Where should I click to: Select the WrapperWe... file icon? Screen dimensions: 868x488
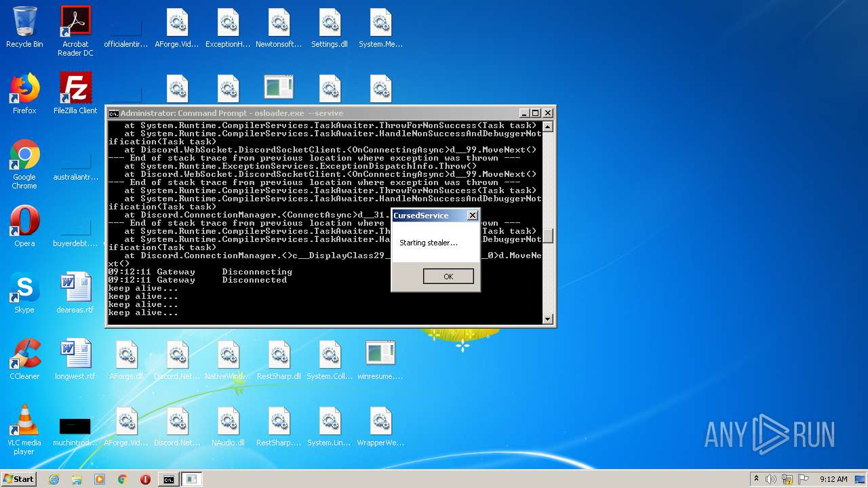(380, 426)
